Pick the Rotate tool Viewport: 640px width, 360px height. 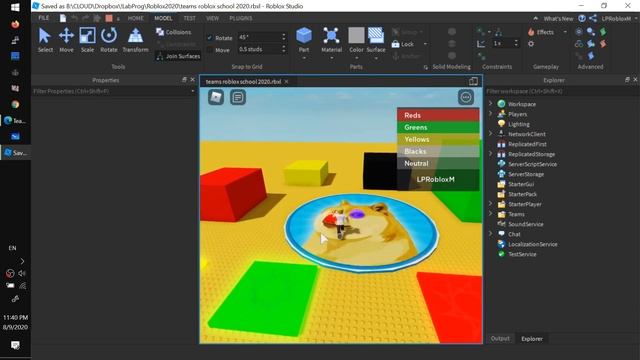(x=109, y=40)
